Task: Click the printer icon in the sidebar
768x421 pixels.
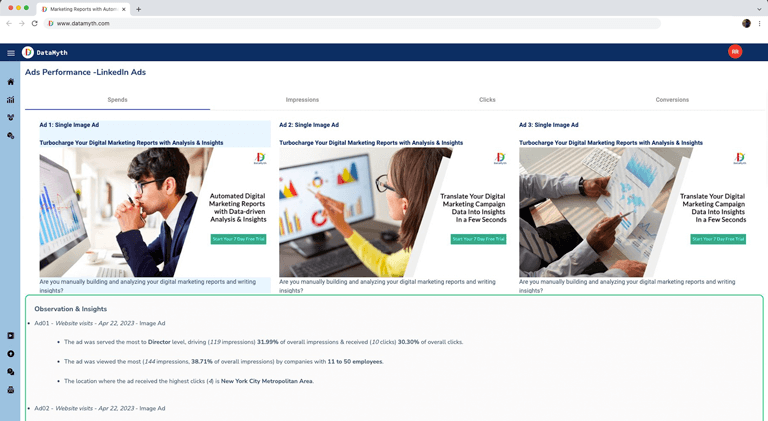Action: (x=10, y=390)
